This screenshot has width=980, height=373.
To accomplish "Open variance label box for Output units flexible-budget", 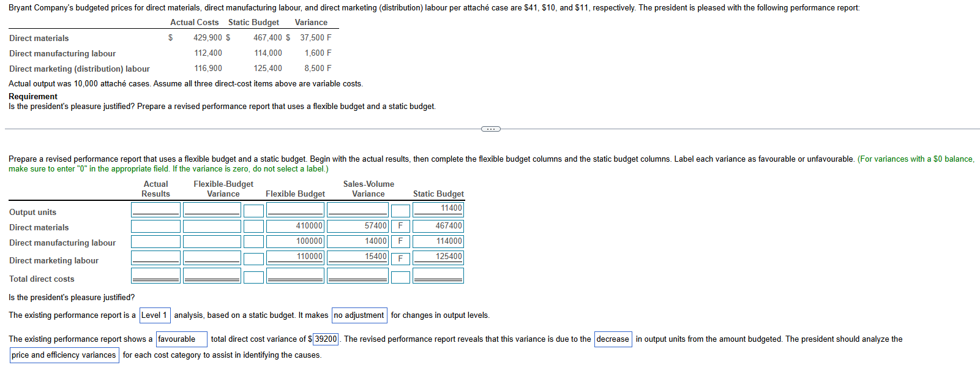I will pyautogui.click(x=253, y=211).
